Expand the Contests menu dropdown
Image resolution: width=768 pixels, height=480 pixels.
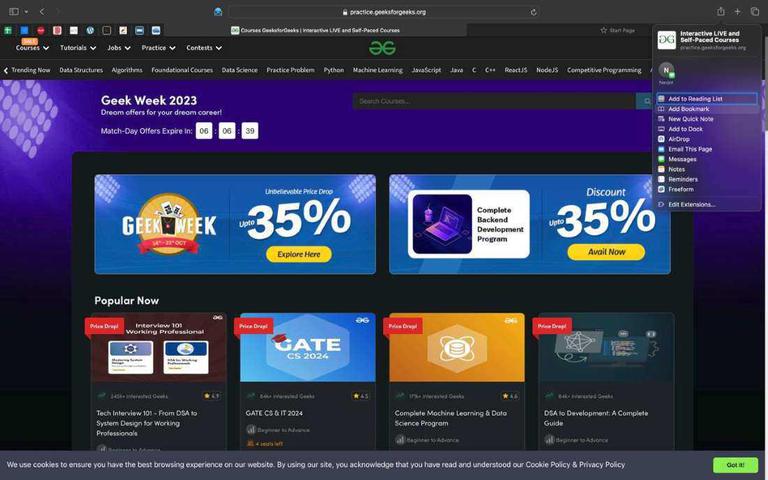point(204,48)
